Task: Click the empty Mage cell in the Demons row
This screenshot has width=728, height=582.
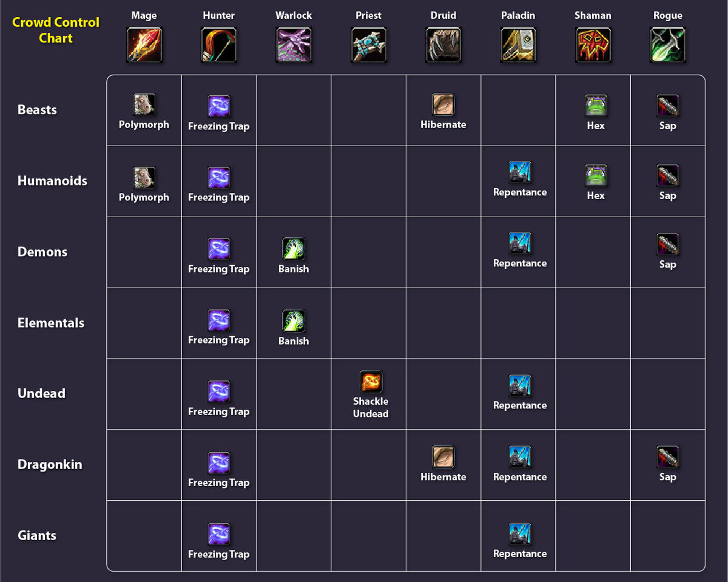Action: click(x=144, y=252)
